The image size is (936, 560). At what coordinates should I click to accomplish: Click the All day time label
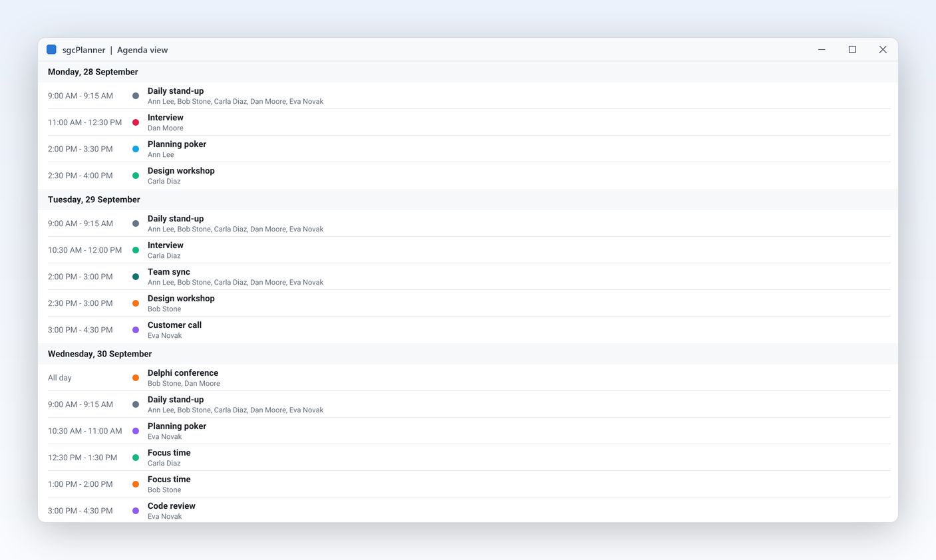click(x=60, y=378)
